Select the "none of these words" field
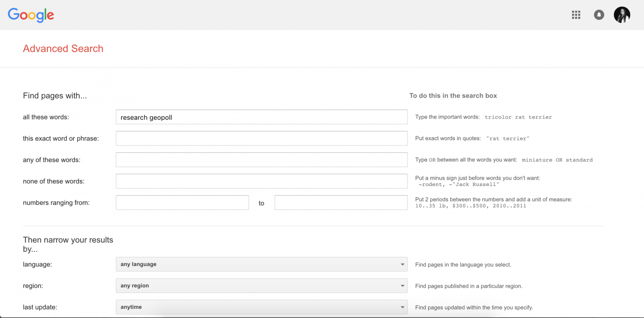This screenshot has height=318, width=644. coord(261,181)
